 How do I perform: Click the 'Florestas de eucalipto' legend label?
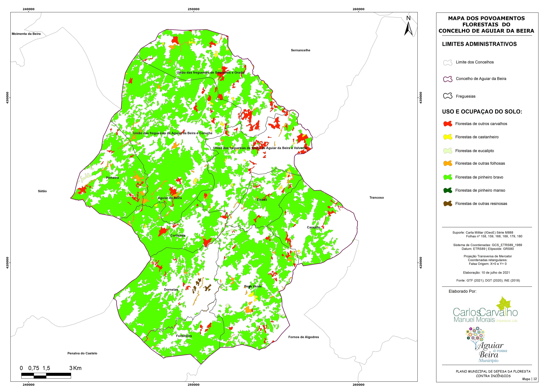pos(475,151)
